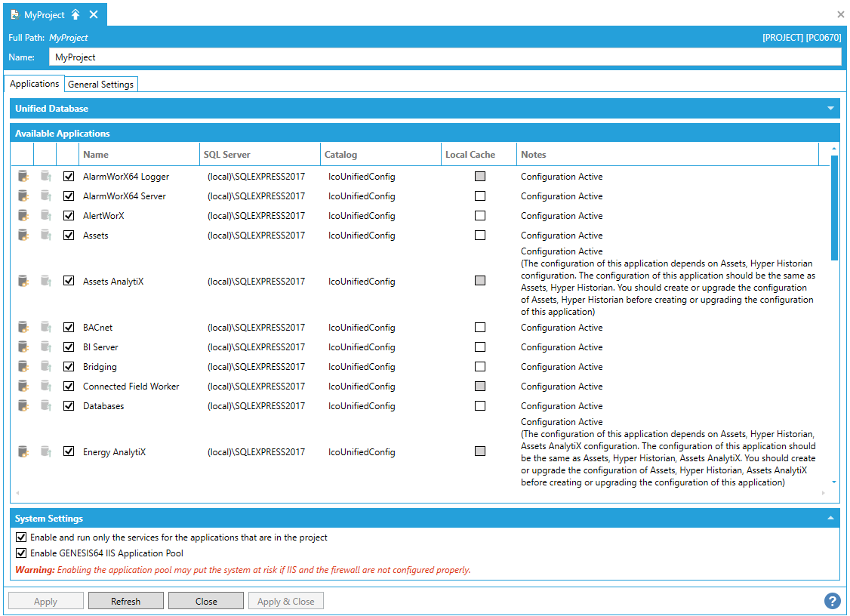Open the help question mark icon

[832, 601]
